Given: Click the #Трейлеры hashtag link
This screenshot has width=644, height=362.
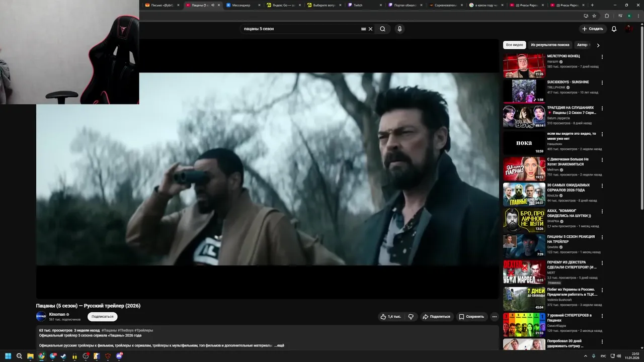Looking at the screenshot, I should [144, 330].
